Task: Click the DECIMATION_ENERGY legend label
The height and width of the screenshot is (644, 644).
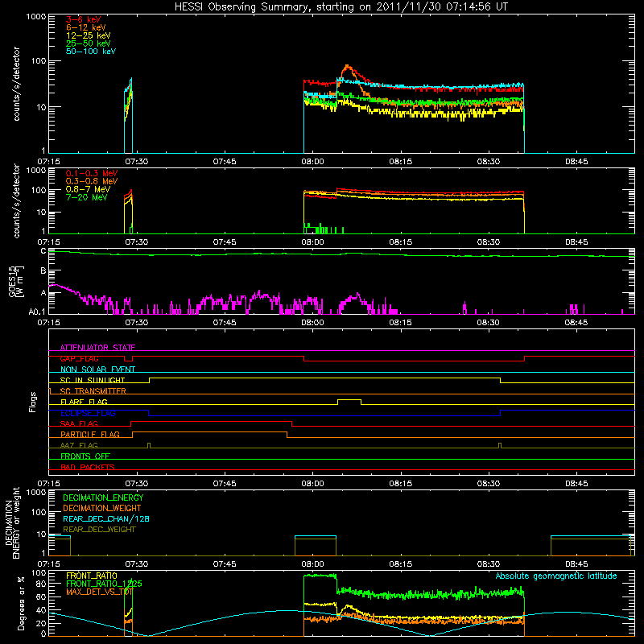Action: coord(103,497)
